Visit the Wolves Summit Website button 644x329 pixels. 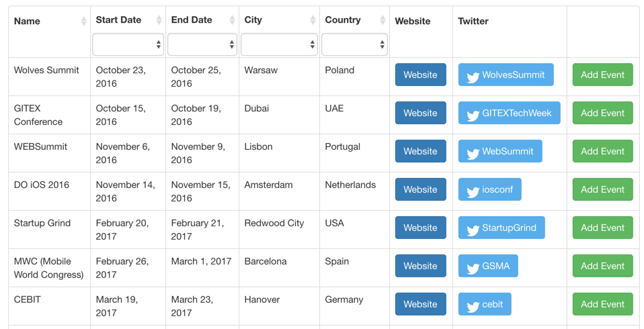coord(421,75)
